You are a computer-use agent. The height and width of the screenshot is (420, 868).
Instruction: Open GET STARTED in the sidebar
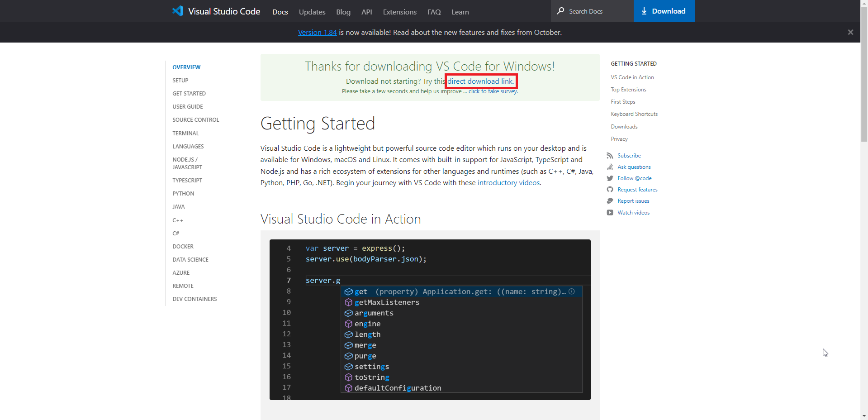189,94
